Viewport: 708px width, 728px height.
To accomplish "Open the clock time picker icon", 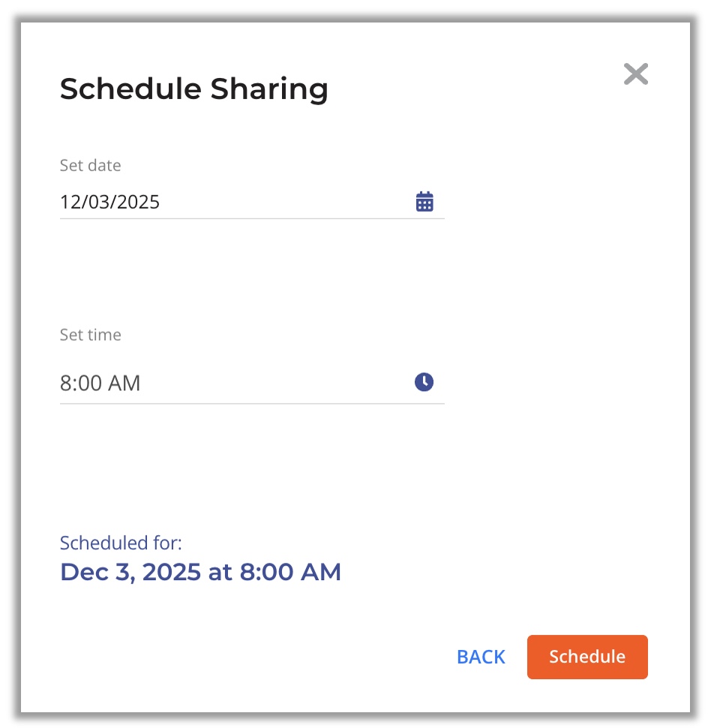I will (424, 382).
